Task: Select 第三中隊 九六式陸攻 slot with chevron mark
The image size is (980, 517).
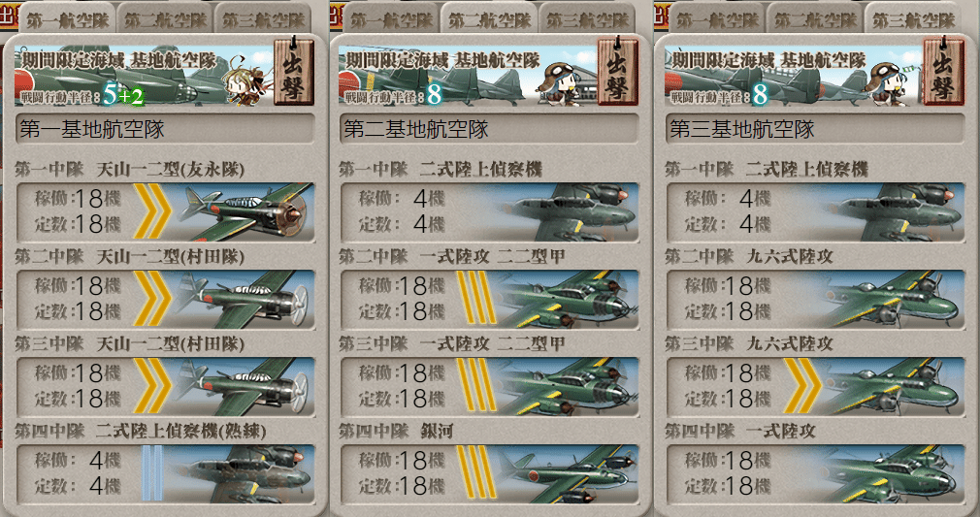Action: tap(816, 387)
